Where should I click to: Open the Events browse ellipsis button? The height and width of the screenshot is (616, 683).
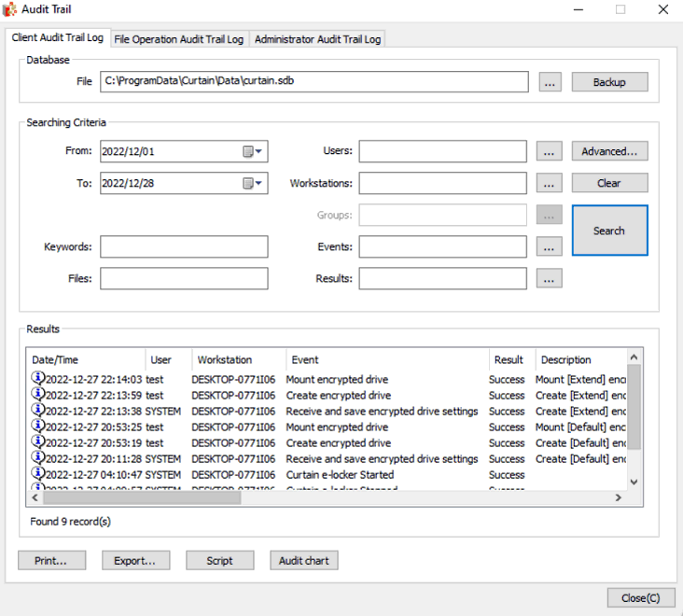click(550, 246)
